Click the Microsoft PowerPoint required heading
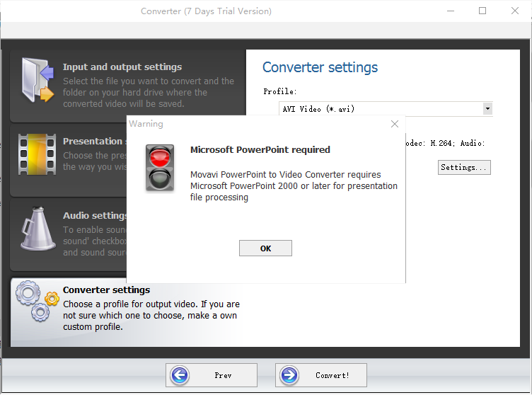The width and height of the screenshot is (532, 395). (x=260, y=150)
